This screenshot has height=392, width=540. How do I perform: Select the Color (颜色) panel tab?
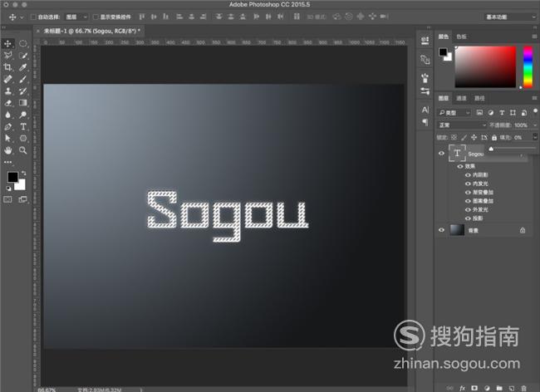pos(444,37)
